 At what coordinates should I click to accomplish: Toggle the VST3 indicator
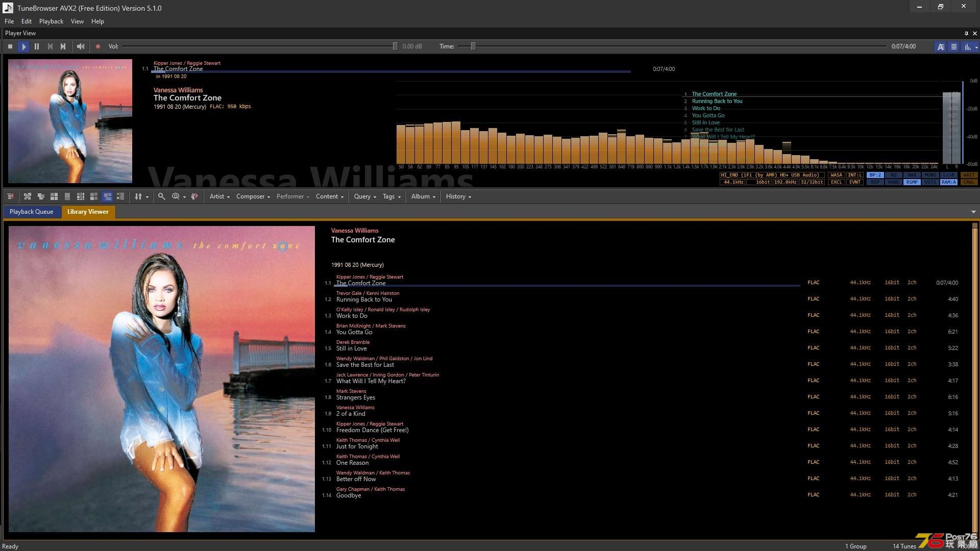tap(930, 182)
